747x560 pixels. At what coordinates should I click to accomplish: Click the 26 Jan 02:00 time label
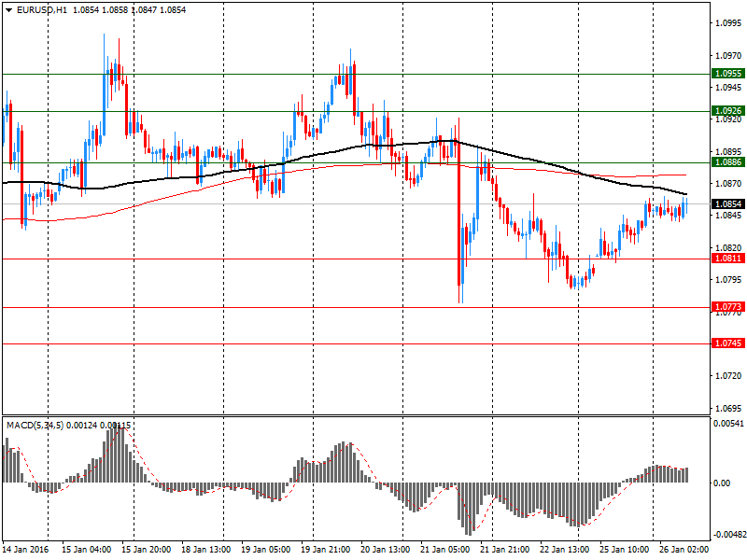pos(684,549)
